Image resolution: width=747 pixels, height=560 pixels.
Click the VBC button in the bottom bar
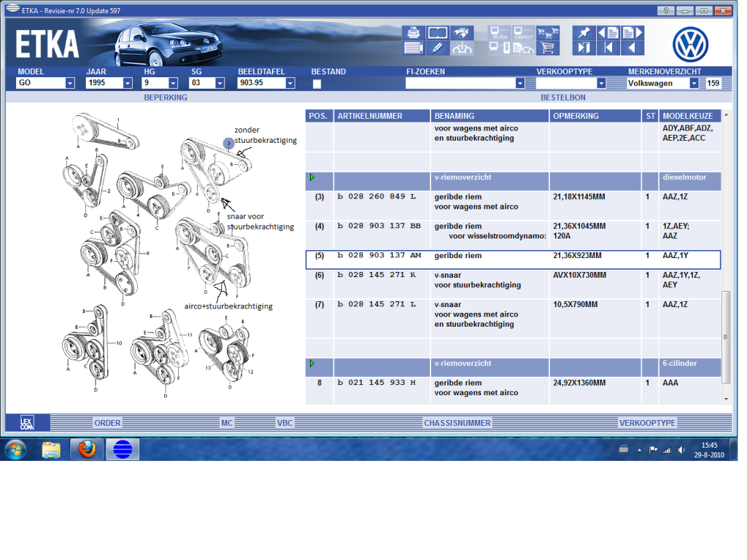coord(285,423)
